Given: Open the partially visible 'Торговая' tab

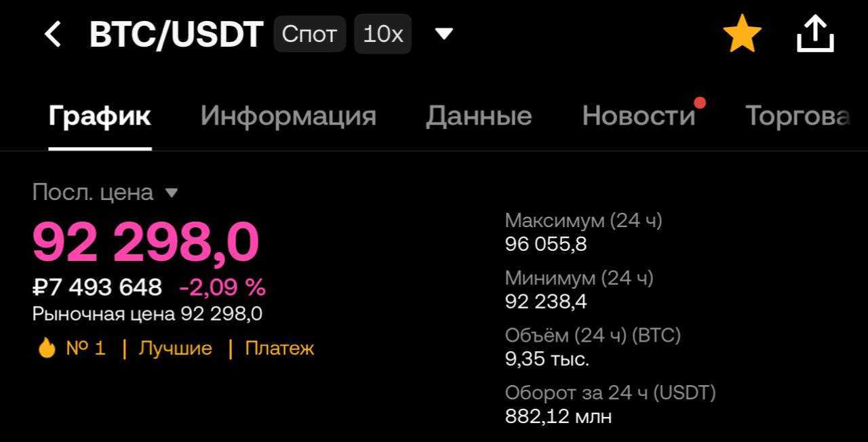Looking at the screenshot, I should point(797,117).
